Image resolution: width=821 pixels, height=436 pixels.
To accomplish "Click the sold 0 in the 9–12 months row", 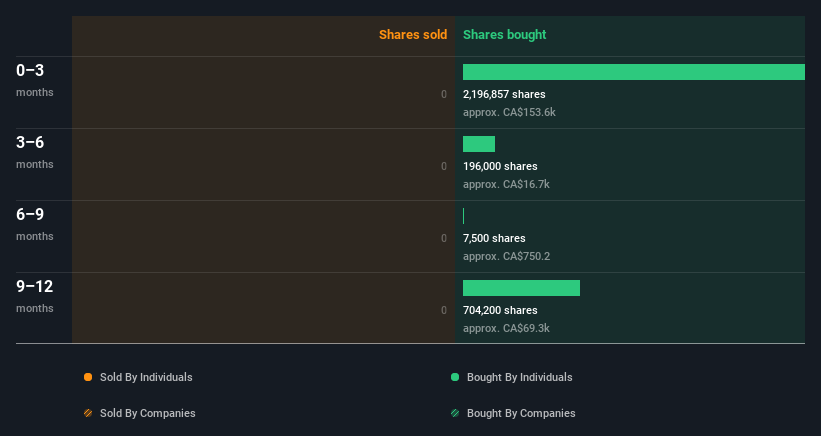I will pos(444,310).
